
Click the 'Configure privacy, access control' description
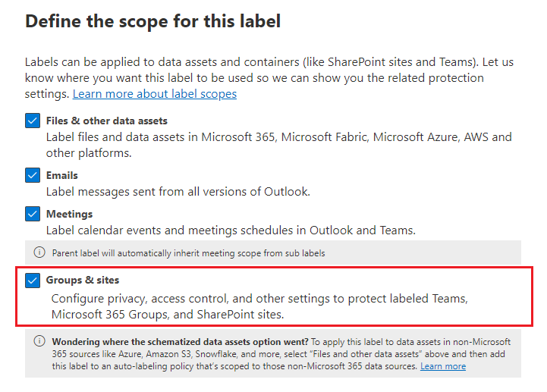(x=258, y=299)
